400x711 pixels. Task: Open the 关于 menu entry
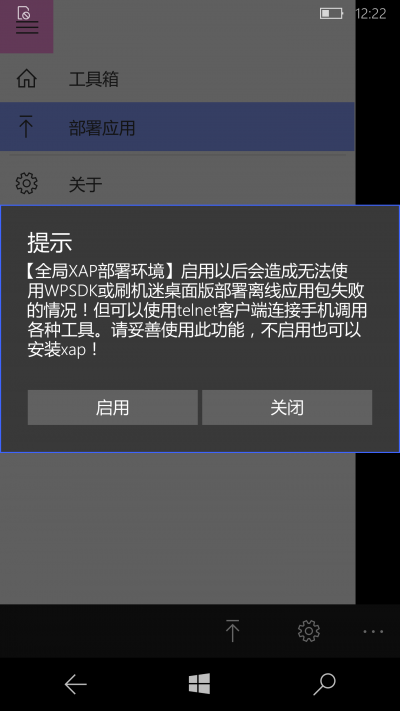click(x=177, y=183)
